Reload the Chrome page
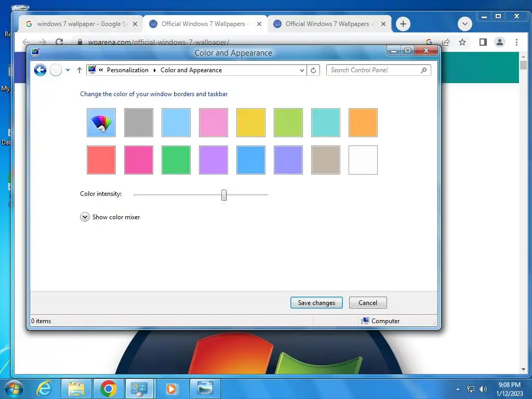Viewport: 532px width, 399px height. 59,42
